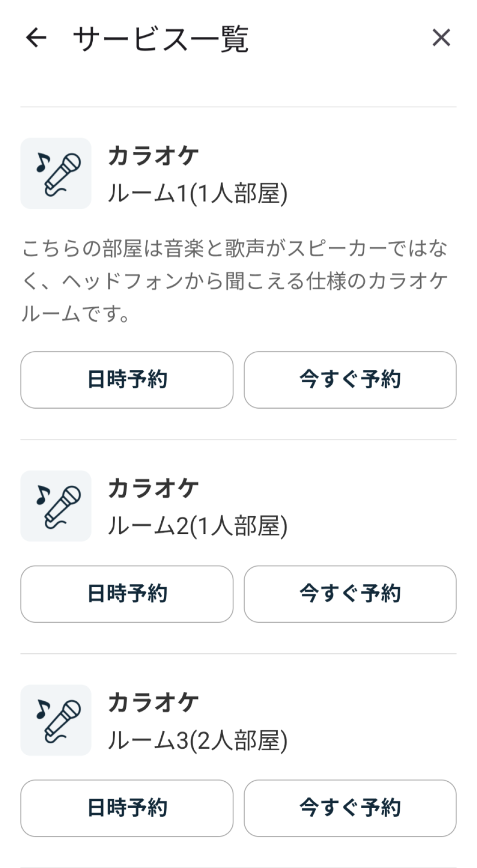Screen dimensions: 477x868
Task: Tap the microphone icon for ルーム1
Action: [56, 173]
